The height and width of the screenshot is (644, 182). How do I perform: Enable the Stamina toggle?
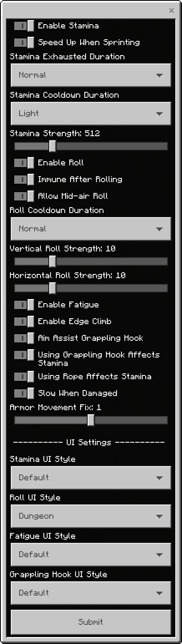pos(23,26)
